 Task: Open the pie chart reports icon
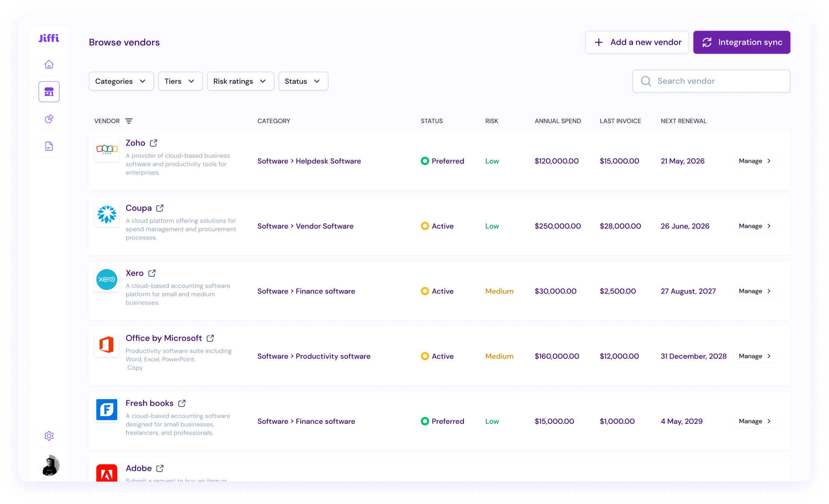49,119
